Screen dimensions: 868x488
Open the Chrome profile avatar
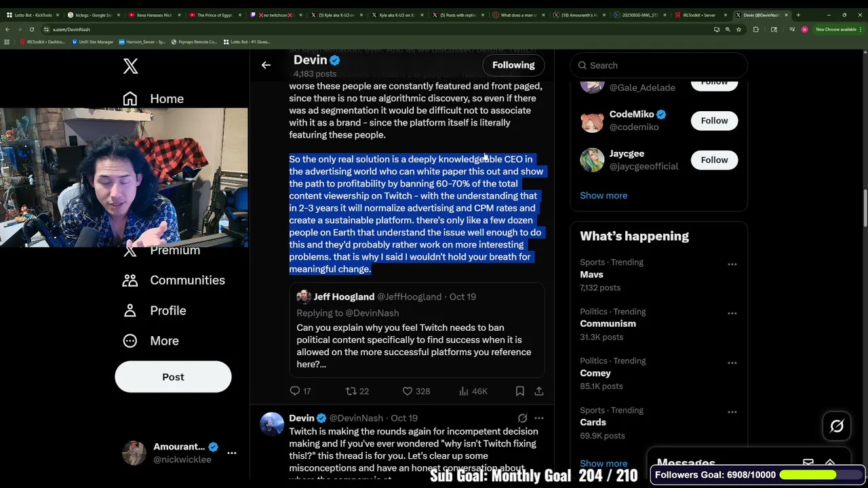click(804, 29)
